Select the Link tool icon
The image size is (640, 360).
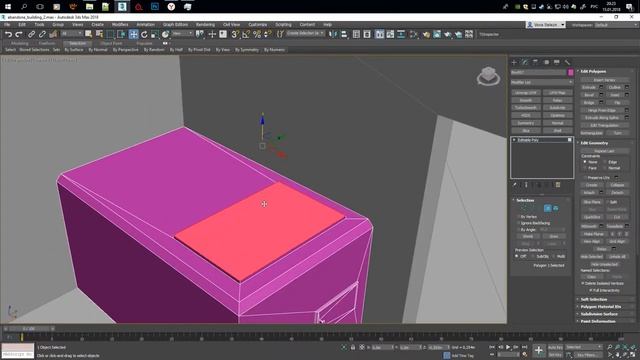coord(31,35)
